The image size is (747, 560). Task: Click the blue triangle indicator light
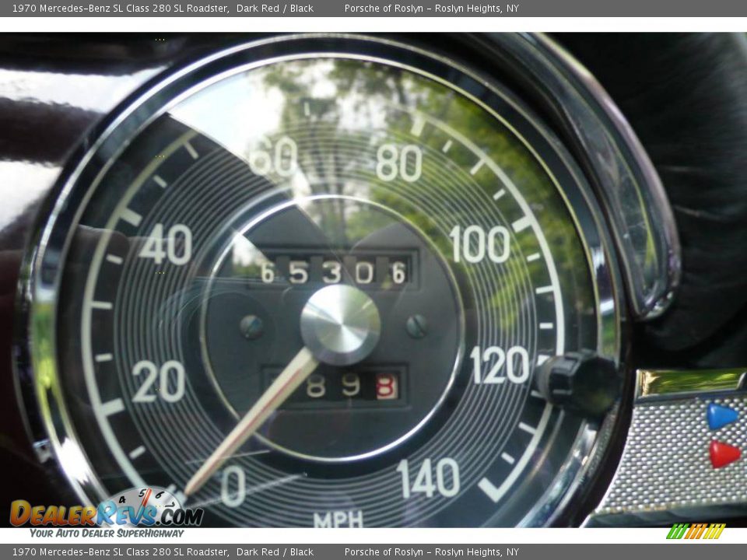point(723,416)
